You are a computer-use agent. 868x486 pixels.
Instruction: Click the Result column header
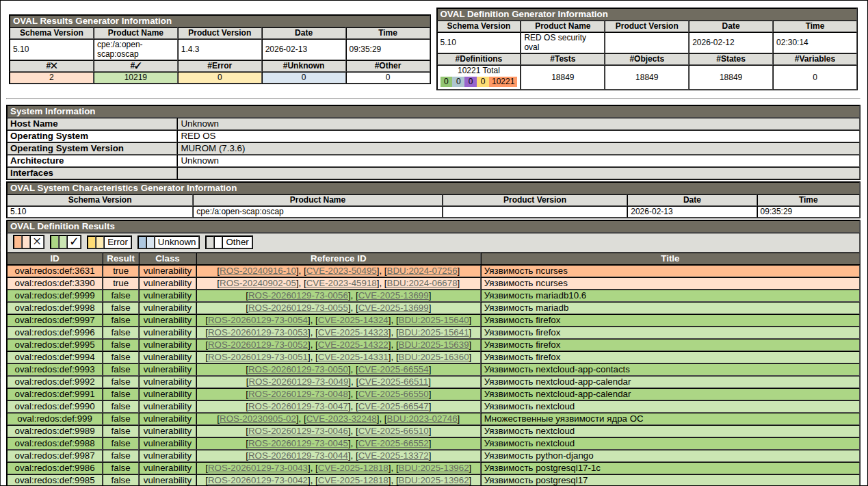point(120,259)
